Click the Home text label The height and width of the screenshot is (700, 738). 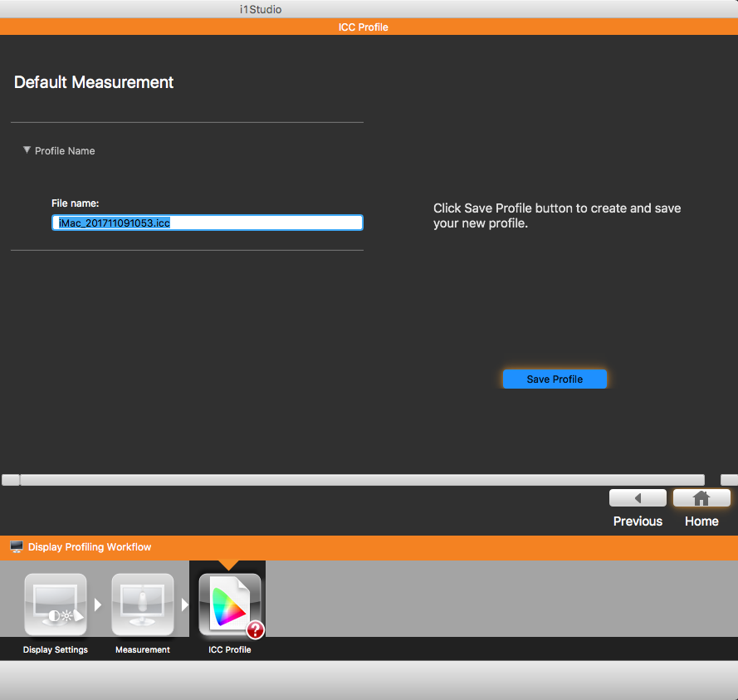coord(701,521)
